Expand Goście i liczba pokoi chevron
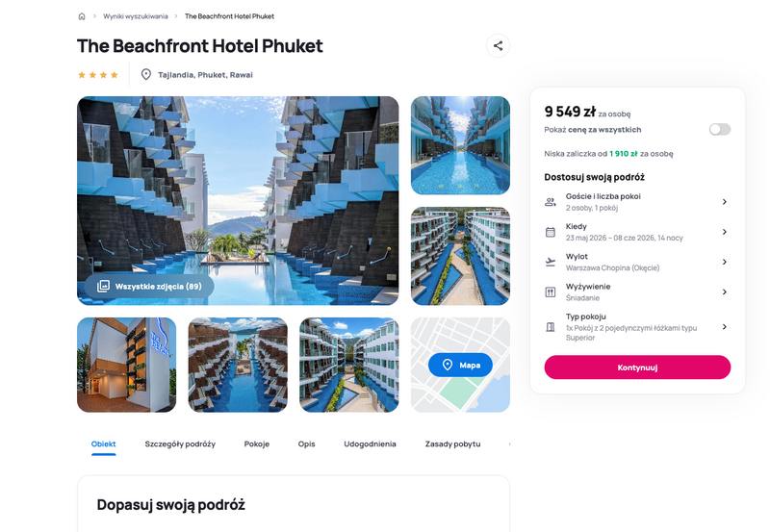The width and height of the screenshot is (770, 532). pyautogui.click(x=725, y=202)
